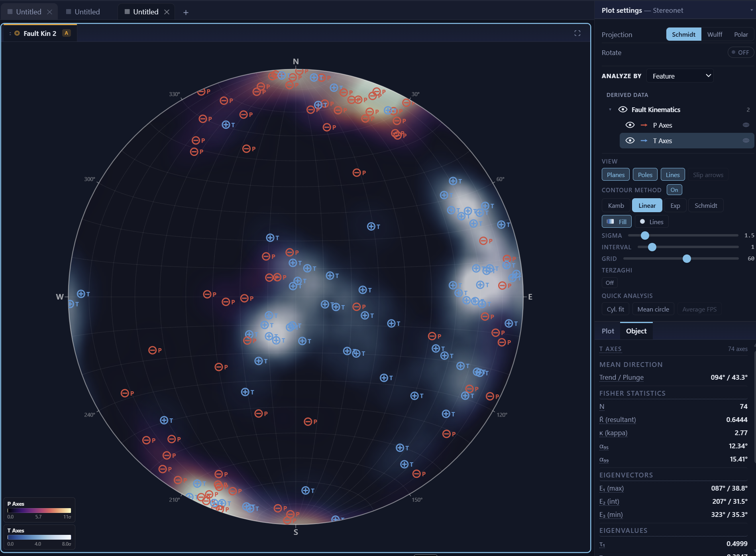Toggle the Poles view option
Image resolution: width=756 pixels, height=556 pixels.
click(645, 175)
